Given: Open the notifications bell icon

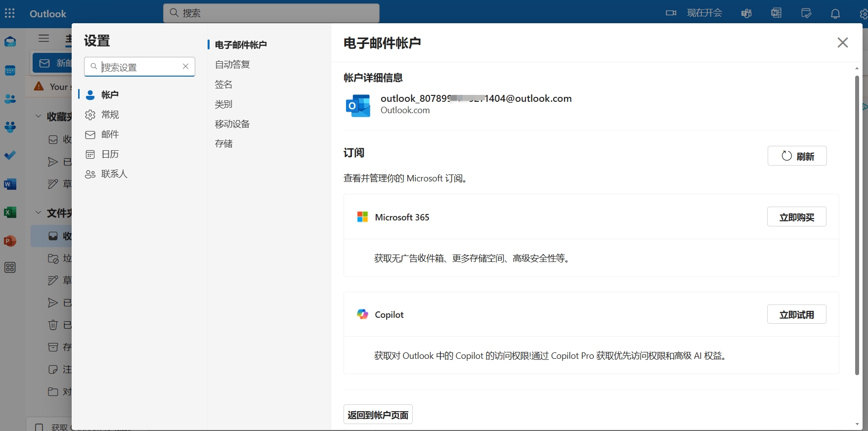Looking at the screenshot, I should point(835,13).
